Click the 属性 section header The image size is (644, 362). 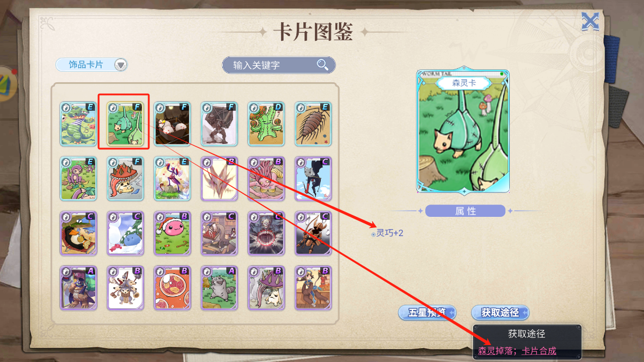click(466, 211)
